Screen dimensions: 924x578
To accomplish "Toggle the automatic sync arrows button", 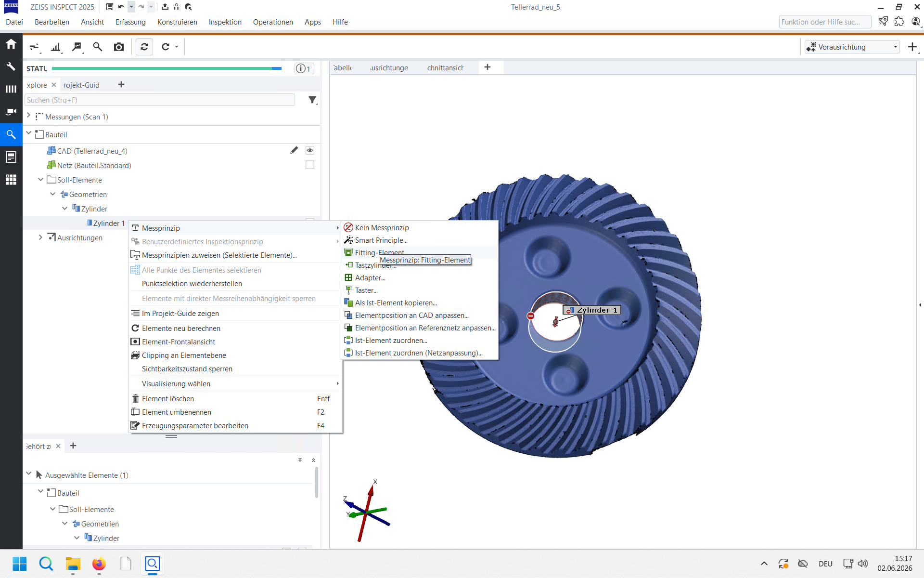I will pos(144,47).
